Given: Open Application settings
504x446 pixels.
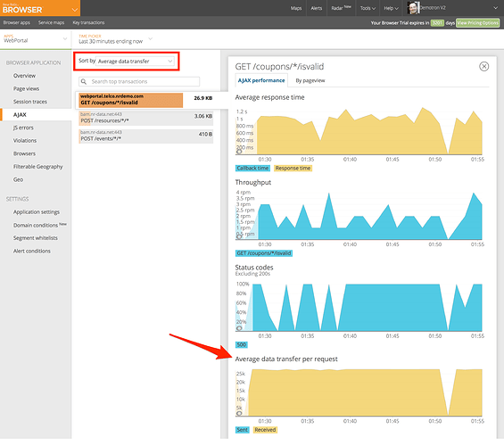Looking at the screenshot, I should (x=37, y=212).
